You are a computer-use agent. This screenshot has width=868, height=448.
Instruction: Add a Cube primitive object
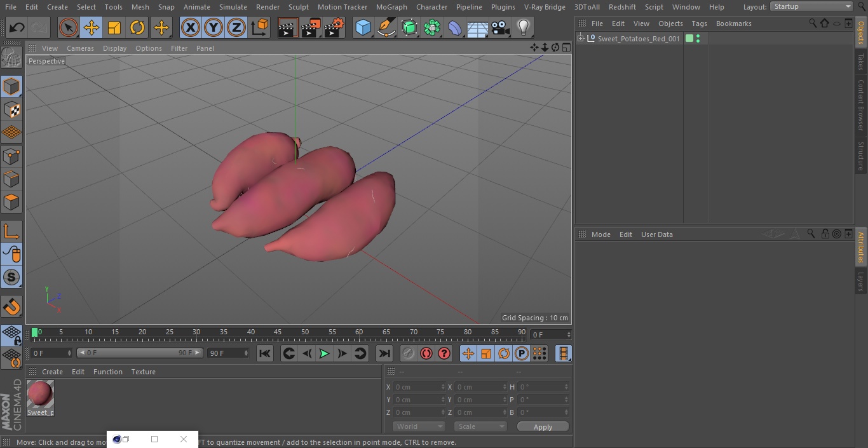(x=363, y=27)
